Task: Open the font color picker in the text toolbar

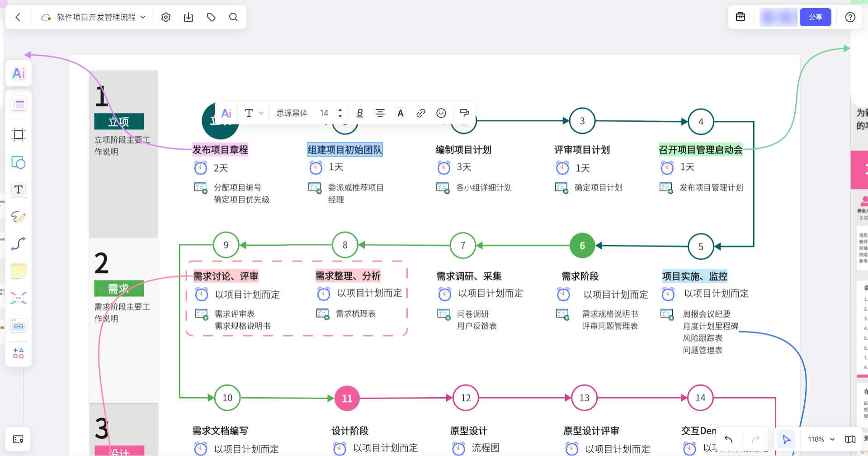Action: click(x=400, y=113)
